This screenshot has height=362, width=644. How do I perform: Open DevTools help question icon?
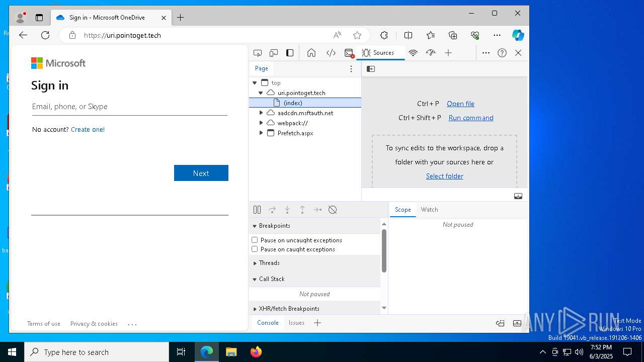tap(502, 53)
